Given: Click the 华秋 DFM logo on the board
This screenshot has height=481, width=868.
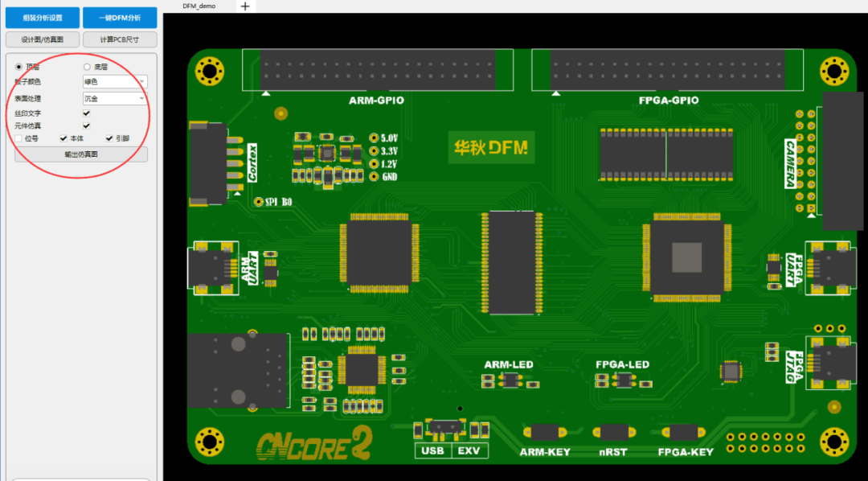Looking at the screenshot, I should pyautogui.click(x=491, y=147).
